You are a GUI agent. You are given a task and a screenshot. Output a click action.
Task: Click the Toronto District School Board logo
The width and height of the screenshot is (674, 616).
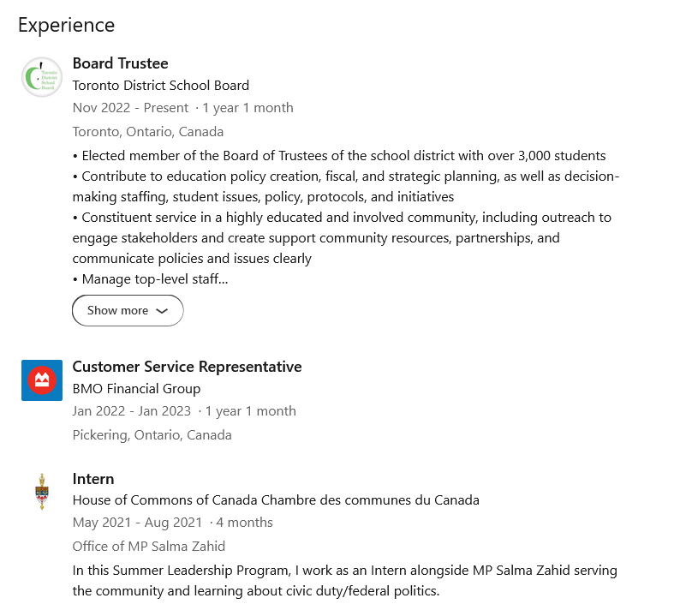[x=41, y=77]
